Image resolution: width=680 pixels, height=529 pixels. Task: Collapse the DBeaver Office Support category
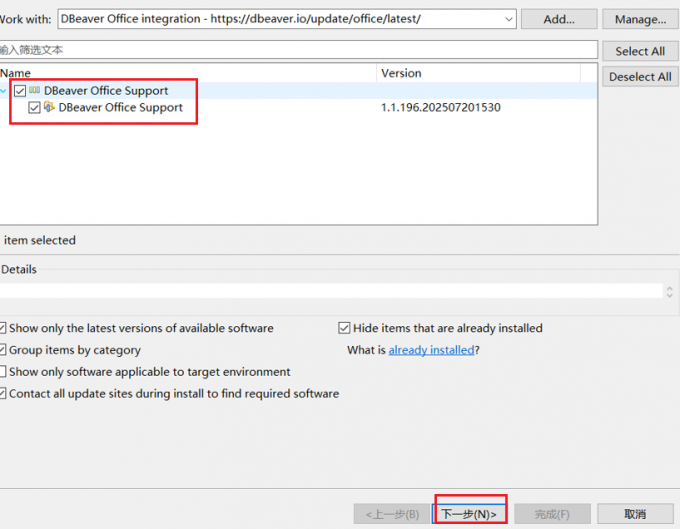[x=3, y=91]
